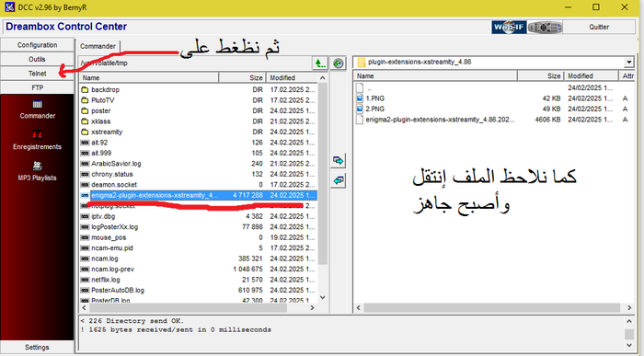Sort remote files by Name column

149,77
